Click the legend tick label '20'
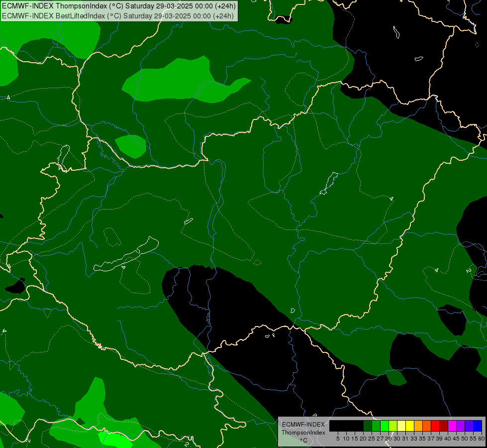The width and height of the screenshot is (487, 448). click(363, 439)
